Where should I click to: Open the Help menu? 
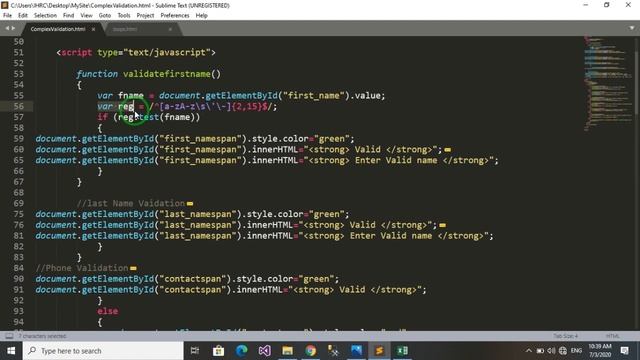202,16
